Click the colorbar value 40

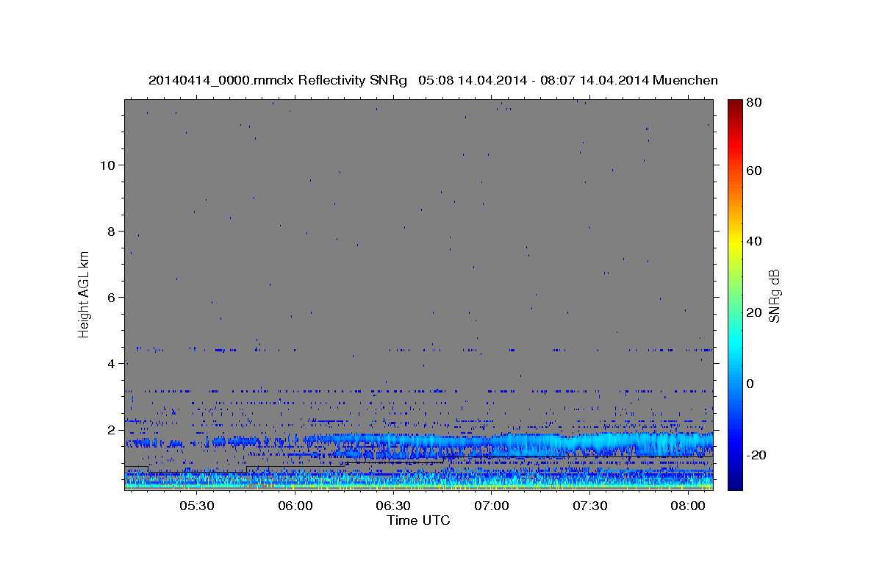tap(753, 241)
